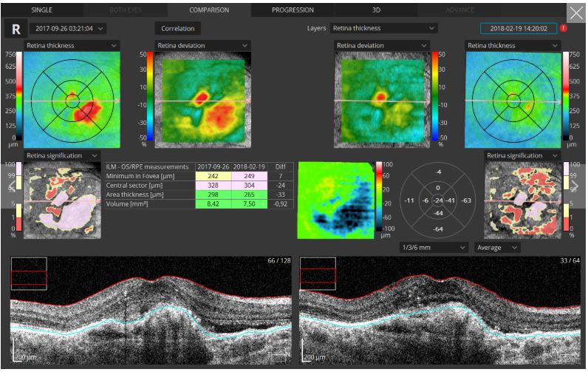Viewport: 588px width, 372px height.
Task: Click the R right-eye indicator icon
Action: [x=14, y=29]
